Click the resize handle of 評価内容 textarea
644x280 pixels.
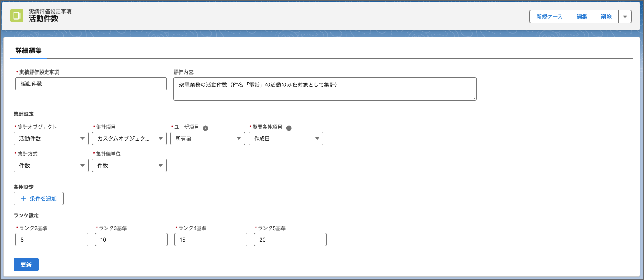pyautogui.click(x=474, y=98)
